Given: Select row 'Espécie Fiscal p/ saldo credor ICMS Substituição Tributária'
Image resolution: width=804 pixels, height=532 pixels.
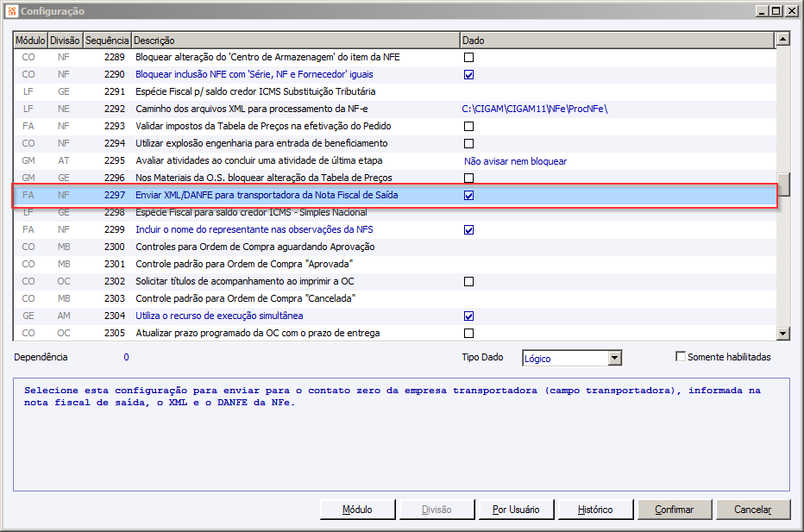Looking at the screenshot, I should pos(394,91).
